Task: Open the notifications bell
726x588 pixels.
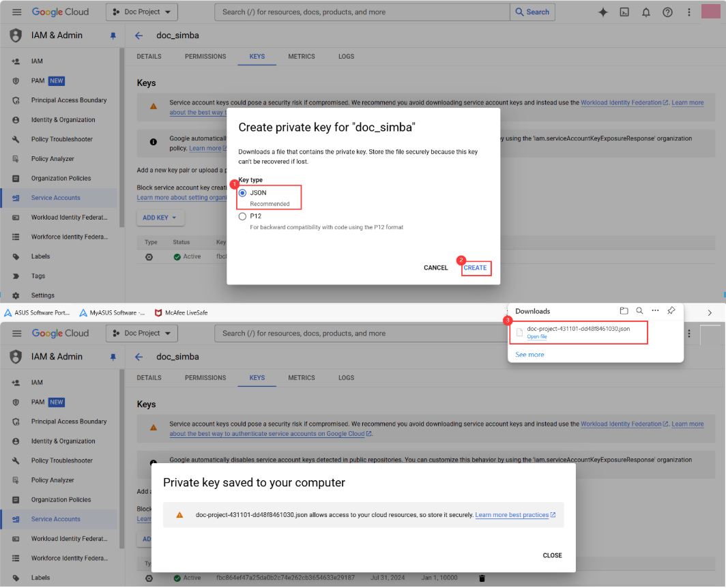Action: coord(646,12)
